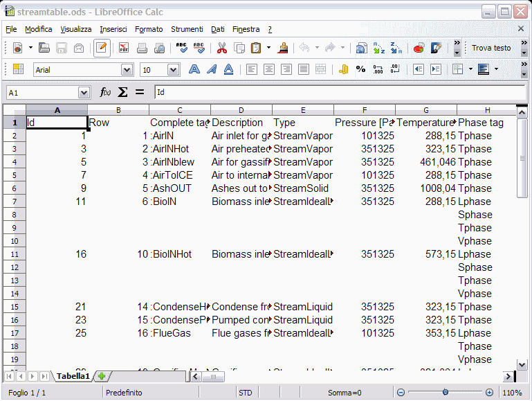Open the Function Wizard
Screen dimensions: 532x401
pyautogui.click(x=105, y=92)
